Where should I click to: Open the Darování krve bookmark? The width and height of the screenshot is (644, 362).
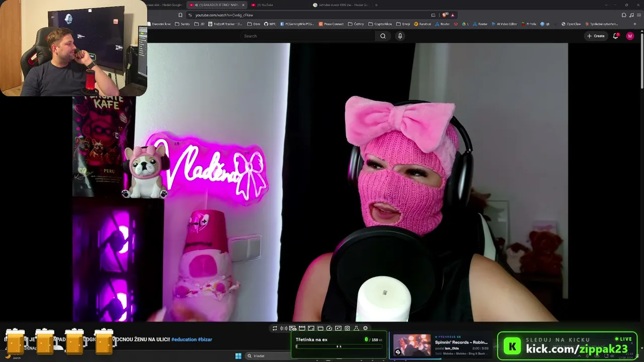[x=159, y=24]
